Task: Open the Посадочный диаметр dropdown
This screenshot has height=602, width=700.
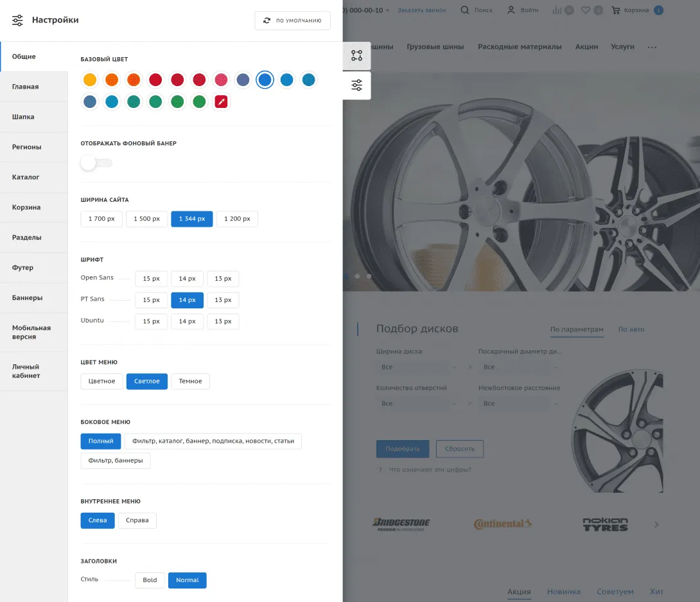Action: click(521, 367)
